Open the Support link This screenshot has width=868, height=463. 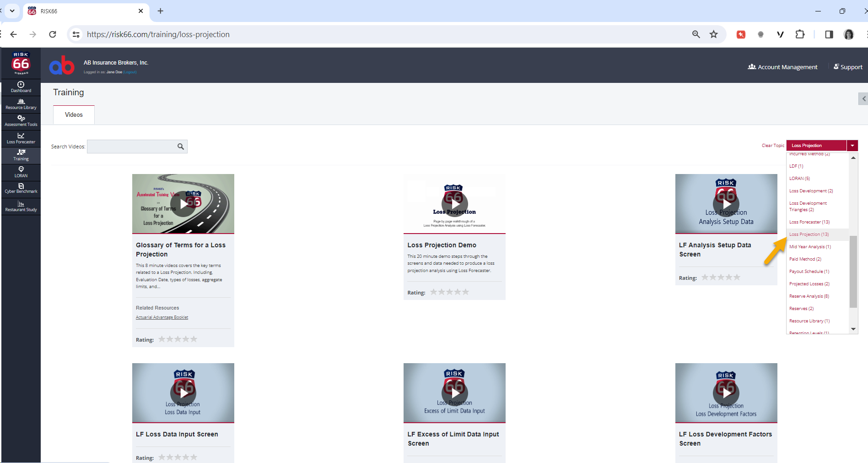tap(848, 67)
